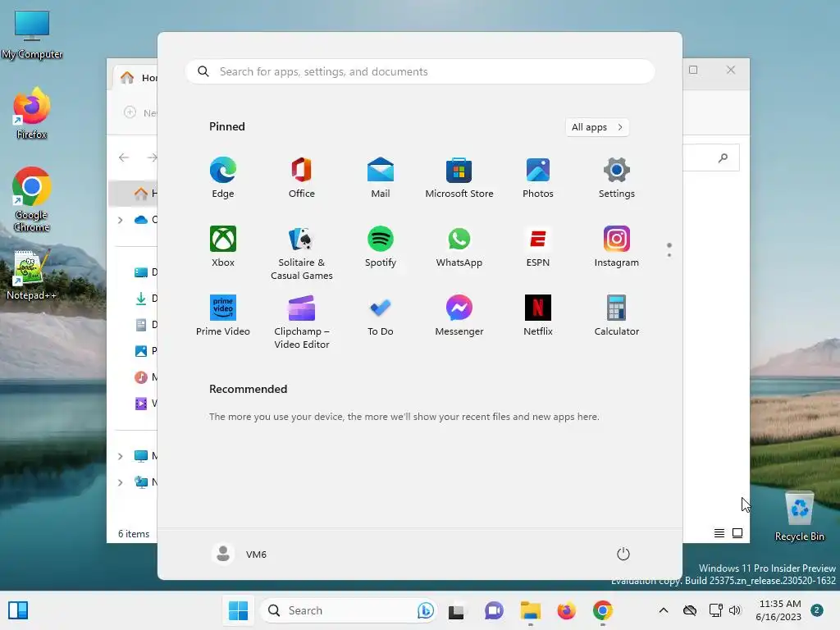Screen dimensions: 840x630
Task: Launch Google Chrome from the taskbar
Action: 603,610
